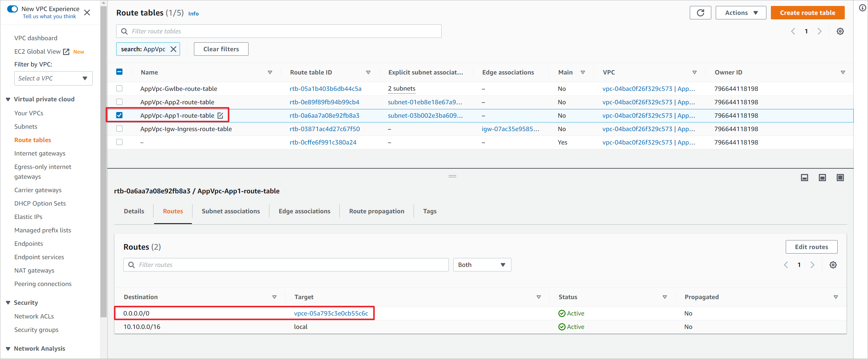868x359 pixels.
Task: Check the AppVpc-Igw-Ingress-route-table row checkbox
Action: coord(119,129)
